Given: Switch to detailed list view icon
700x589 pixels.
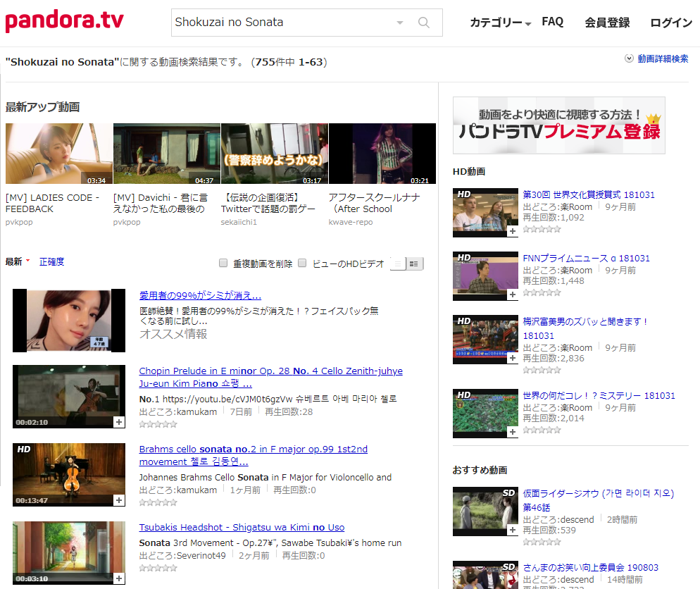Looking at the screenshot, I should [x=414, y=263].
